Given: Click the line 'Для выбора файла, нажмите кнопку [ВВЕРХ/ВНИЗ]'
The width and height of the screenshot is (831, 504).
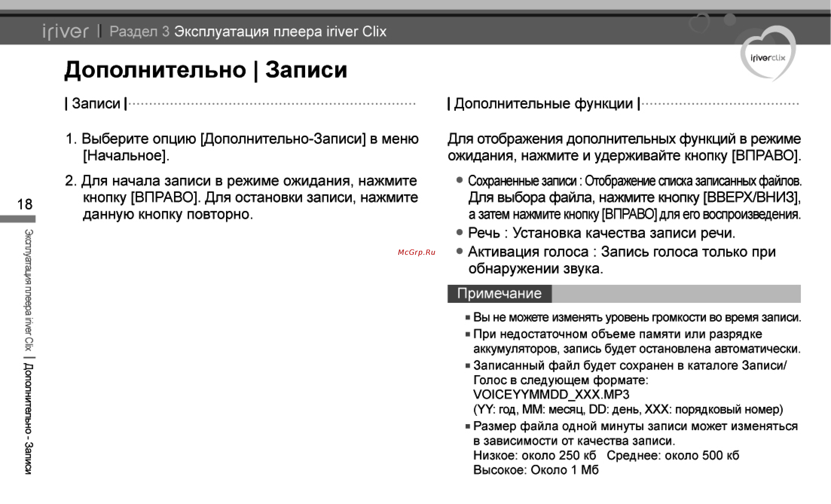Looking at the screenshot, I should (634, 197).
